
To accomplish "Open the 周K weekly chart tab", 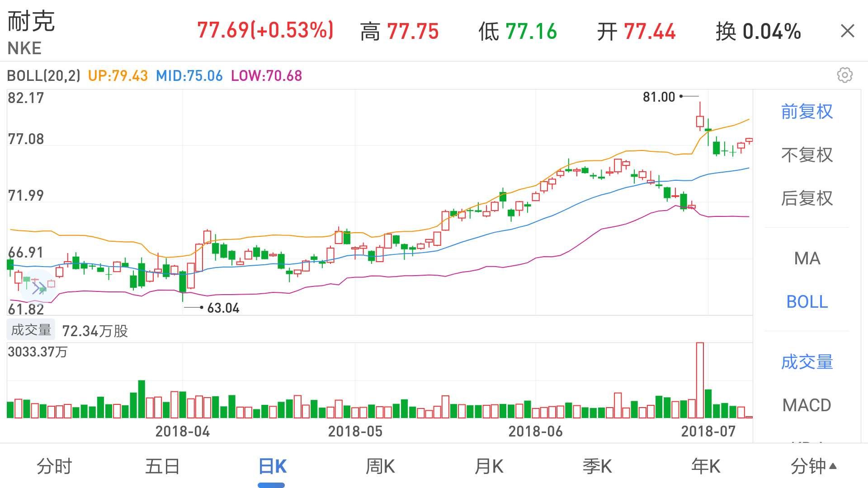I will click(380, 466).
